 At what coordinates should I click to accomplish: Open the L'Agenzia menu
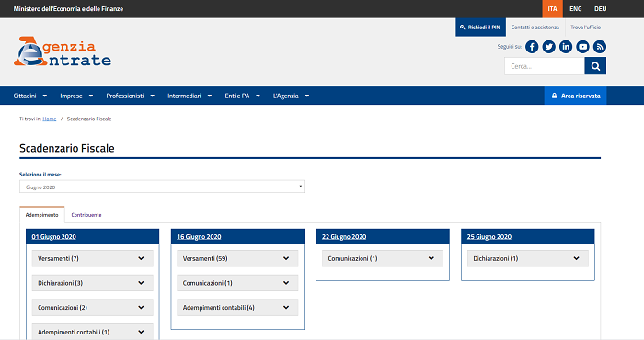pyautogui.click(x=291, y=96)
